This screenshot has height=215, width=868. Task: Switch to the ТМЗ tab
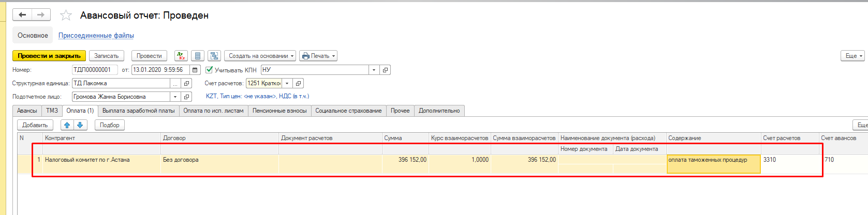[52, 111]
